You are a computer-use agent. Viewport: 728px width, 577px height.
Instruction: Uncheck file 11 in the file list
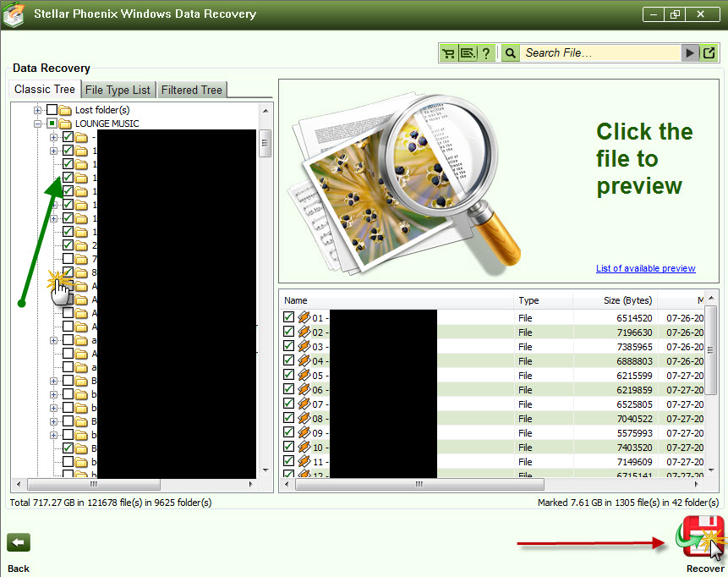tap(289, 461)
